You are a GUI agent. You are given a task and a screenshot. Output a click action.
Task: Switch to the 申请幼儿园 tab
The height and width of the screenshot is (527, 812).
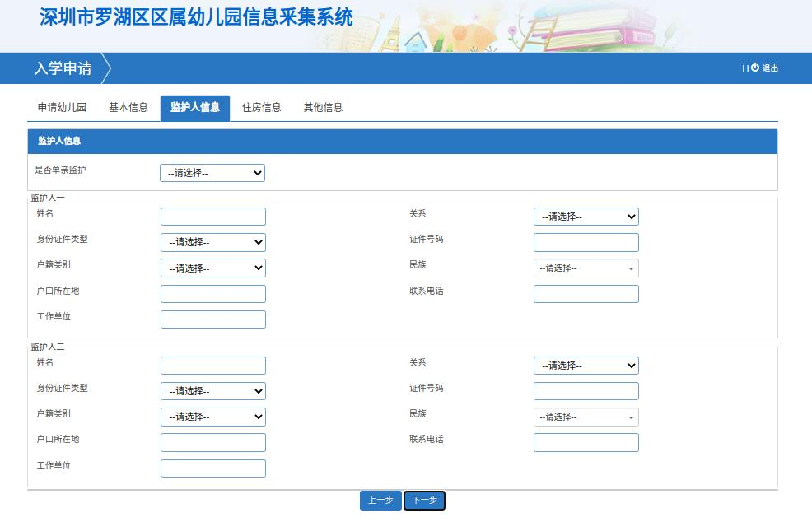[60, 107]
